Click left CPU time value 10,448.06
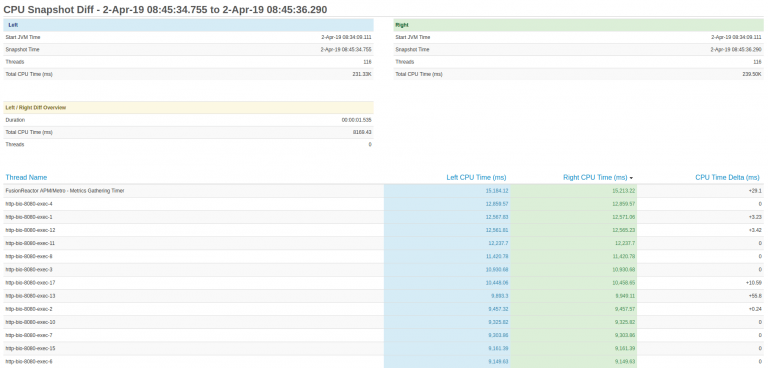 coord(497,283)
